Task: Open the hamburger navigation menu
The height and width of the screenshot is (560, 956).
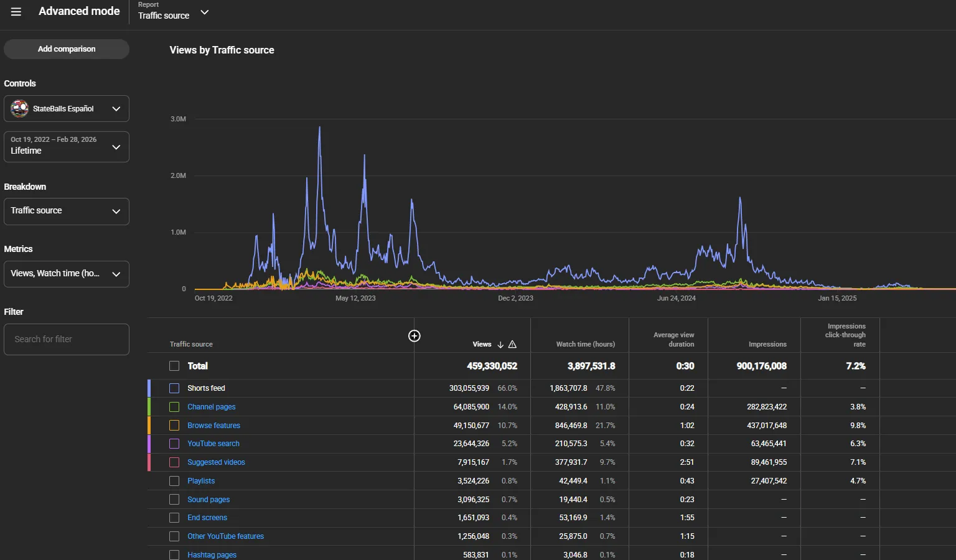Action: pos(16,12)
